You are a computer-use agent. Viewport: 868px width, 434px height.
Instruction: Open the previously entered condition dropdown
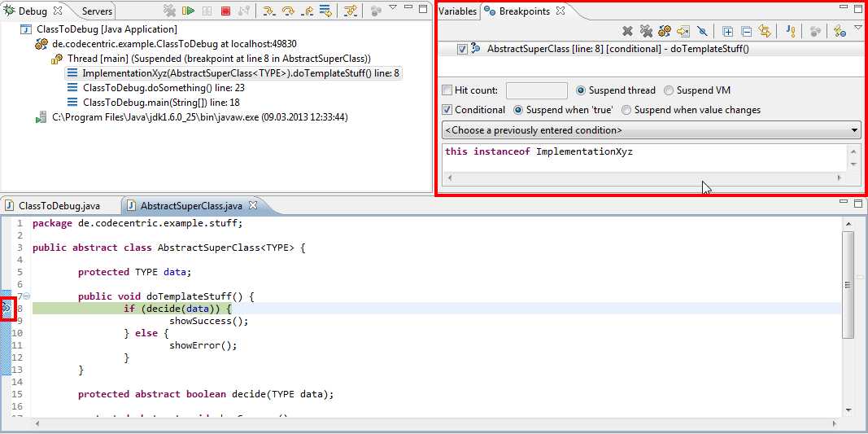click(651, 130)
